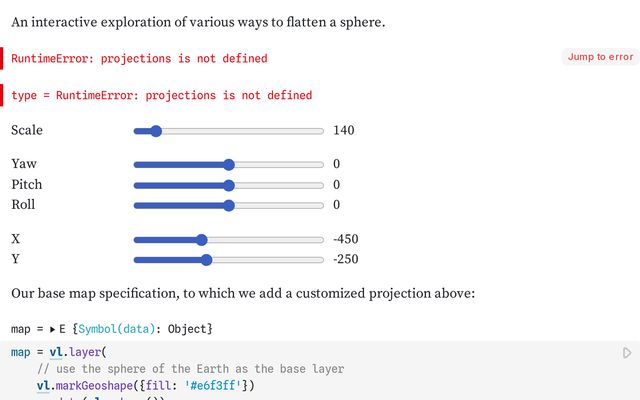Click the Y offset slider handle
The image size is (640, 400).
206,260
